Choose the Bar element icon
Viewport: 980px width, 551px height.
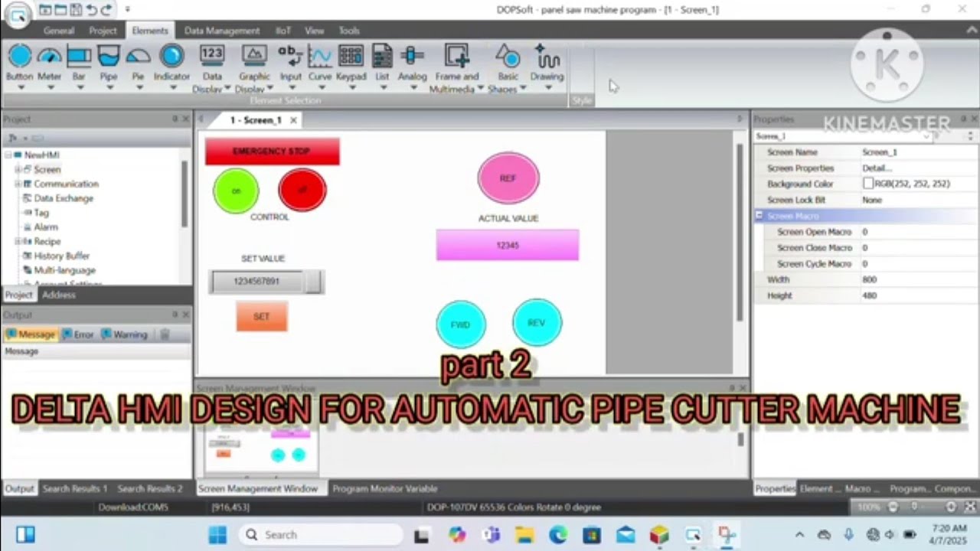click(x=78, y=57)
